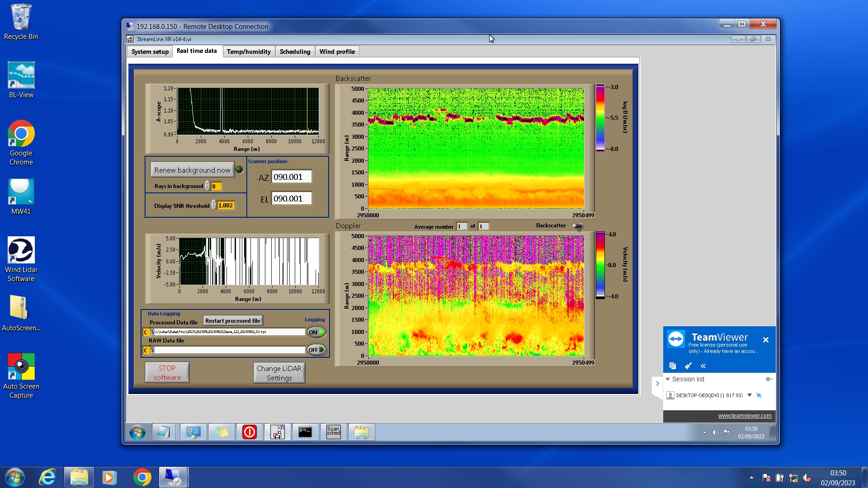
Task: Collapse the Session list triangle
Action: pyautogui.click(x=668, y=379)
